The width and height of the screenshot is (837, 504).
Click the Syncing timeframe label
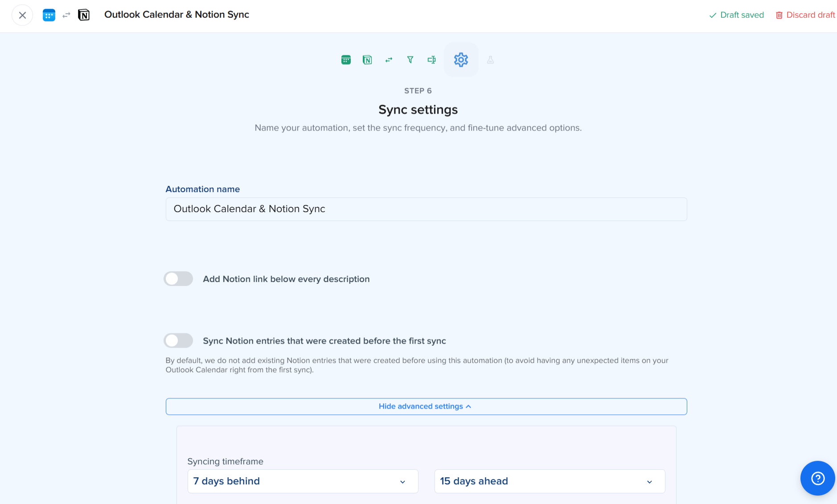click(x=225, y=462)
